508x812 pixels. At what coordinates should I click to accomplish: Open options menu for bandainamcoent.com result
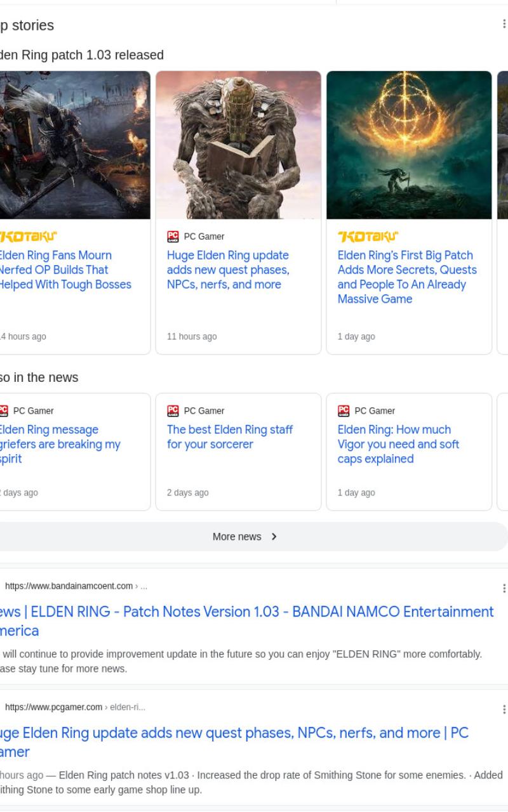coord(504,588)
